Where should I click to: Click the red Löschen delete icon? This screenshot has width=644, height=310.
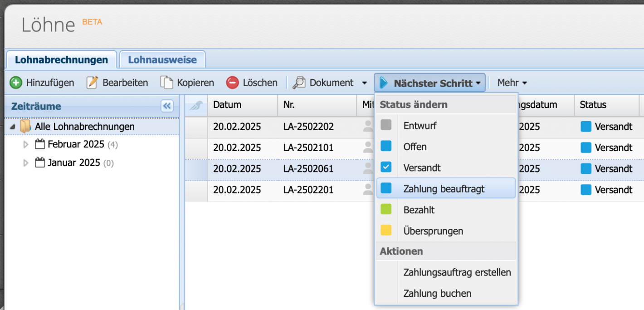(x=232, y=83)
